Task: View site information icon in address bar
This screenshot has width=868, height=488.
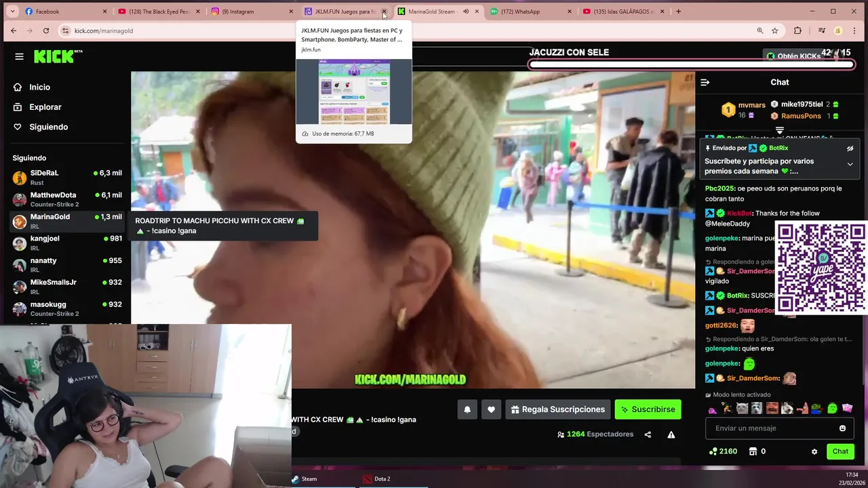Action: [66, 30]
